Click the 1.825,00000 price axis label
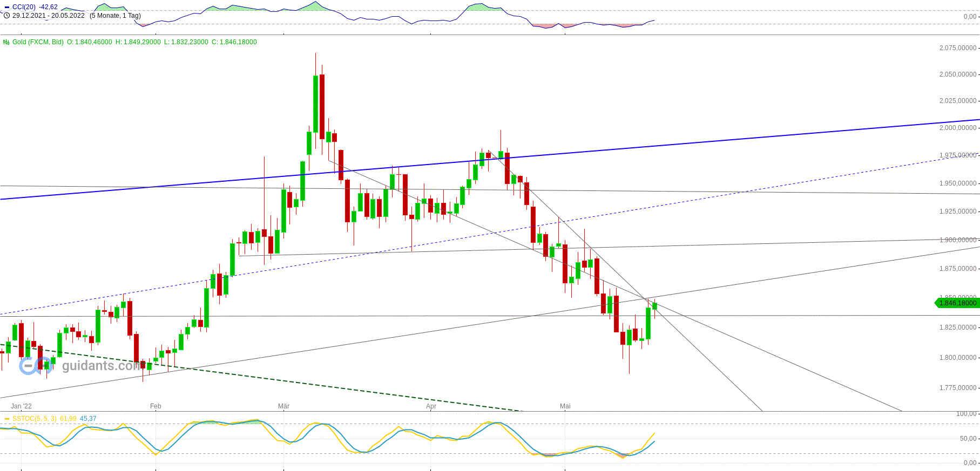980x471 pixels. 958,327
